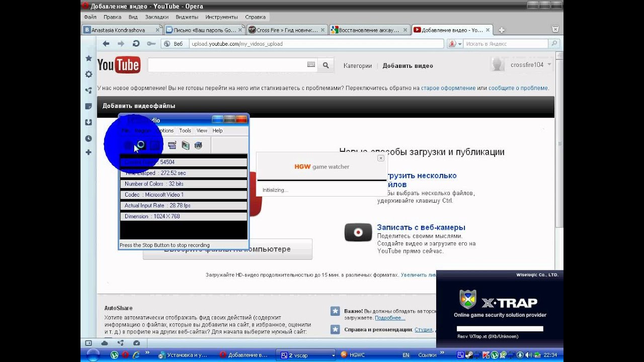This screenshot has height=362, width=644.
Task: Open the Downloads panel in sidebar
Action: pyautogui.click(x=89, y=122)
